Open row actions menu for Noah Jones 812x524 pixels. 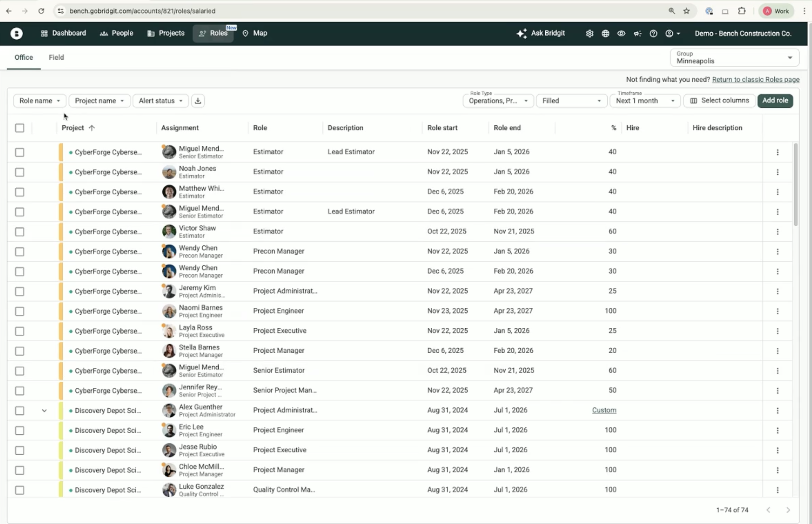click(x=777, y=172)
